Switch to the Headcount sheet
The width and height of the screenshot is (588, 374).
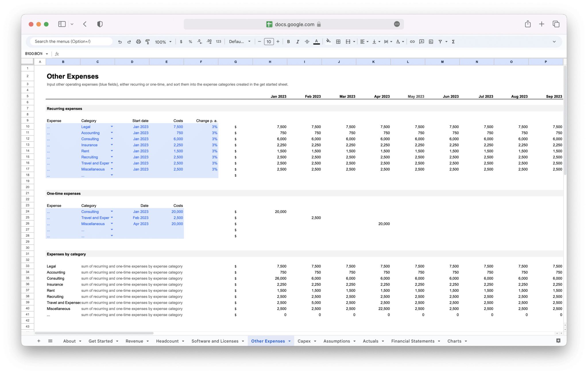point(167,341)
